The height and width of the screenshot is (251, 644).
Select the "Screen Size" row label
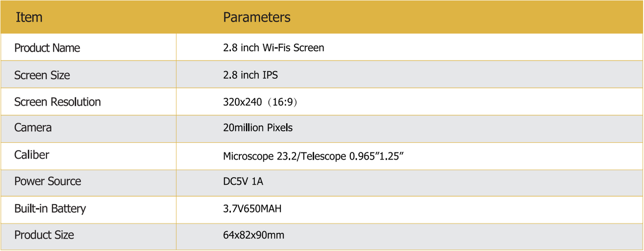(x=42, y=75)
